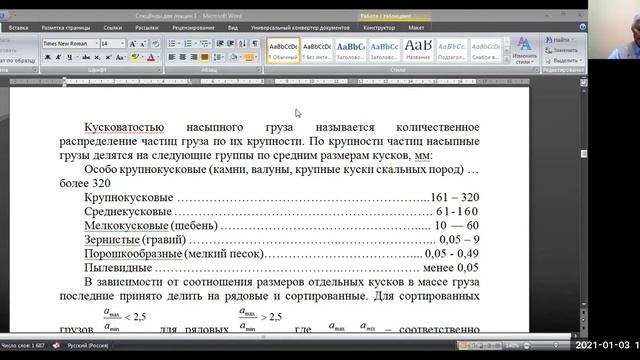Expand the Styles pane launcher
640x360 pixels.
pos(536,70)
